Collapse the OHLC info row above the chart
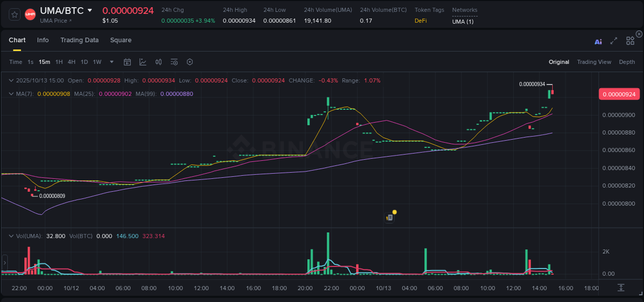This screenshot has height=302, width=644. pyautogui.click(x=11, y=80)
